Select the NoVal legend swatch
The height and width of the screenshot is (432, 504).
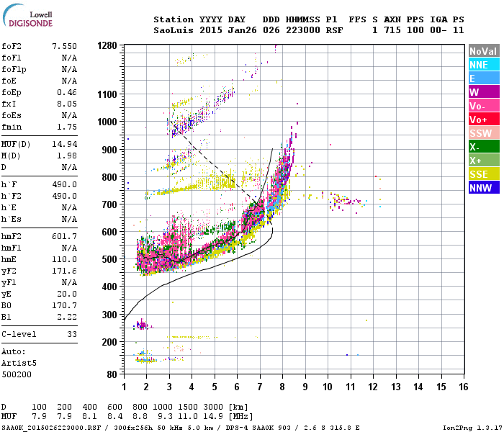tap(484, 51)
